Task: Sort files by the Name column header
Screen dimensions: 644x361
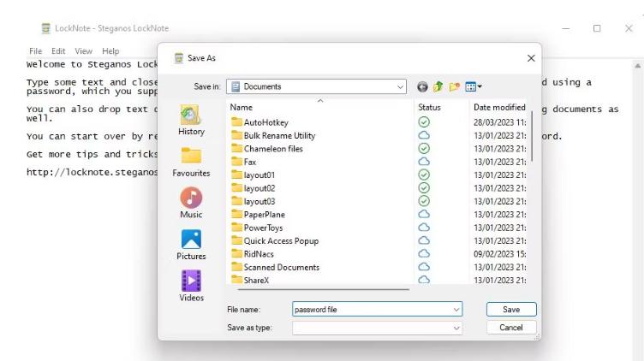Action: 320,107
